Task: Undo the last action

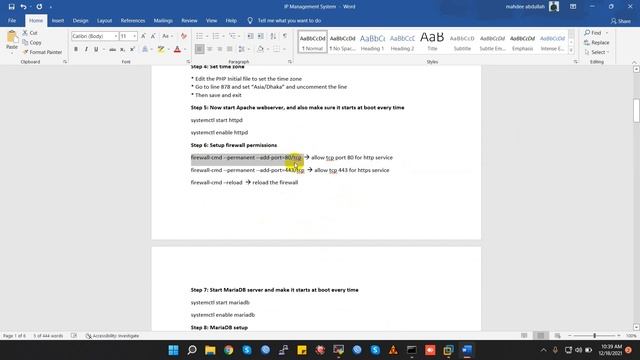Action: [x=23, y=7]
